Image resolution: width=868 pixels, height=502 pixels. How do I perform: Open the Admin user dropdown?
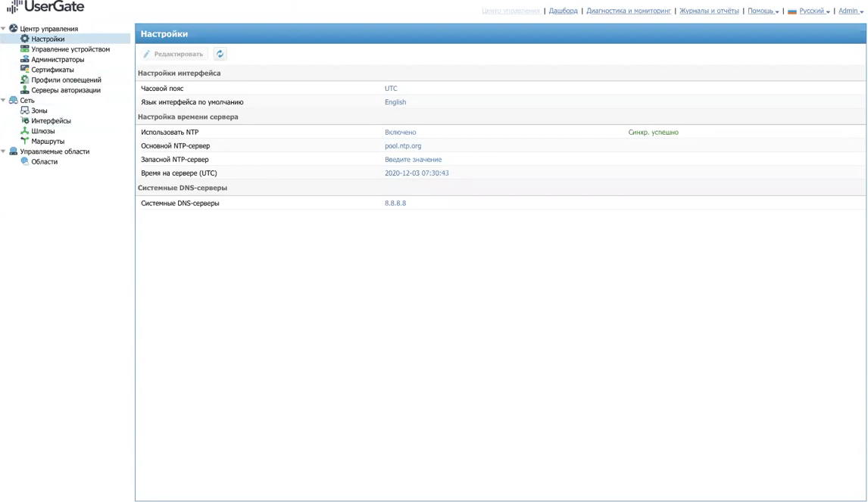point(851,11)
